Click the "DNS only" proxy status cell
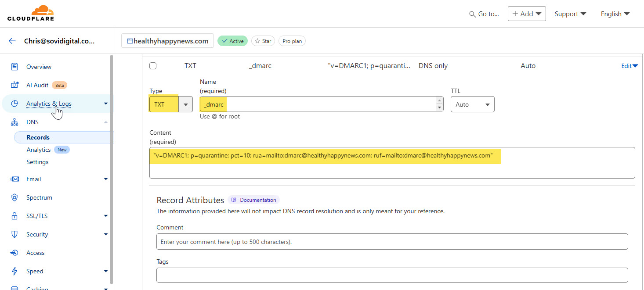 point(433,66)
